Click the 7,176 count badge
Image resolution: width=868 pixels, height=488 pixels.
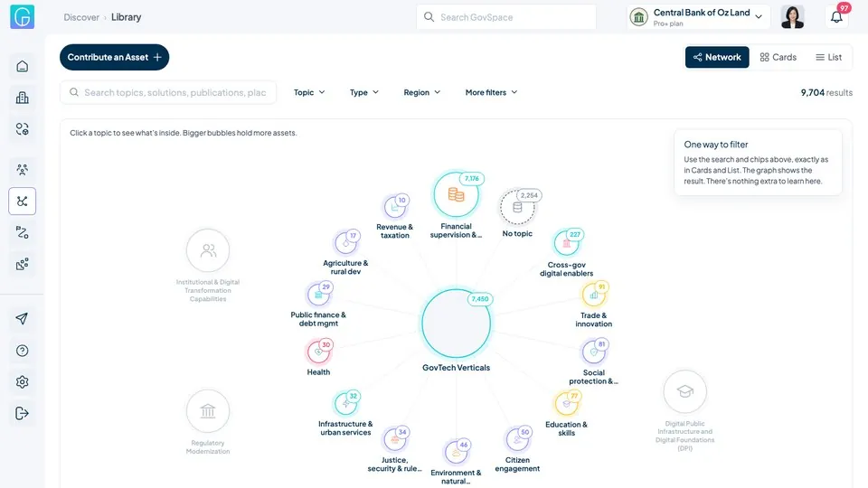[472, 179]
